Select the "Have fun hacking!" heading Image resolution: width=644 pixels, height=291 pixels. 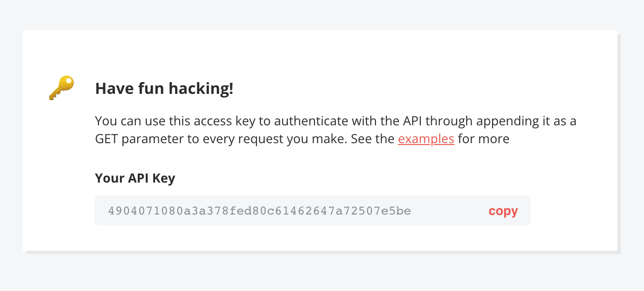(164, 89)
